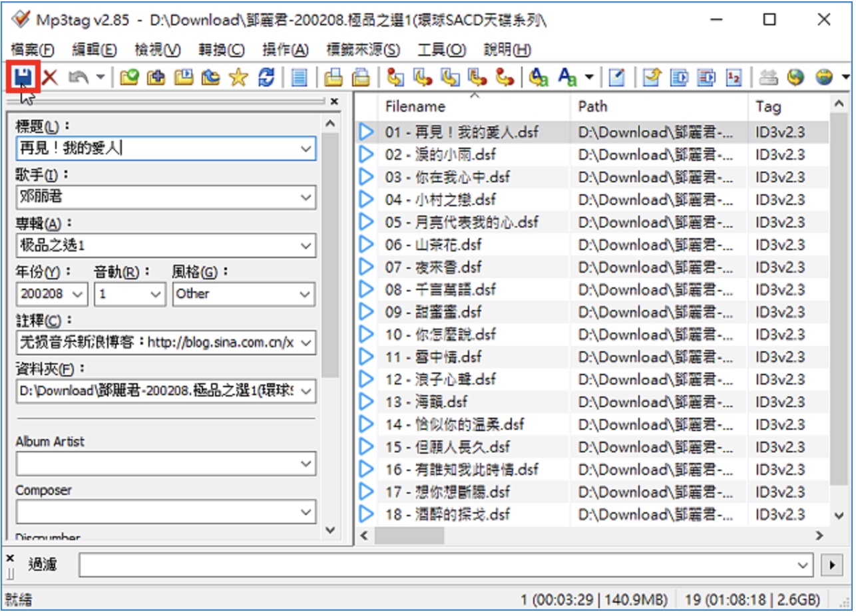Expand tag sources dropdown at toolbar end
Image resolution: width=856 pixels, height=616 pixels.
tap(845, 77)
